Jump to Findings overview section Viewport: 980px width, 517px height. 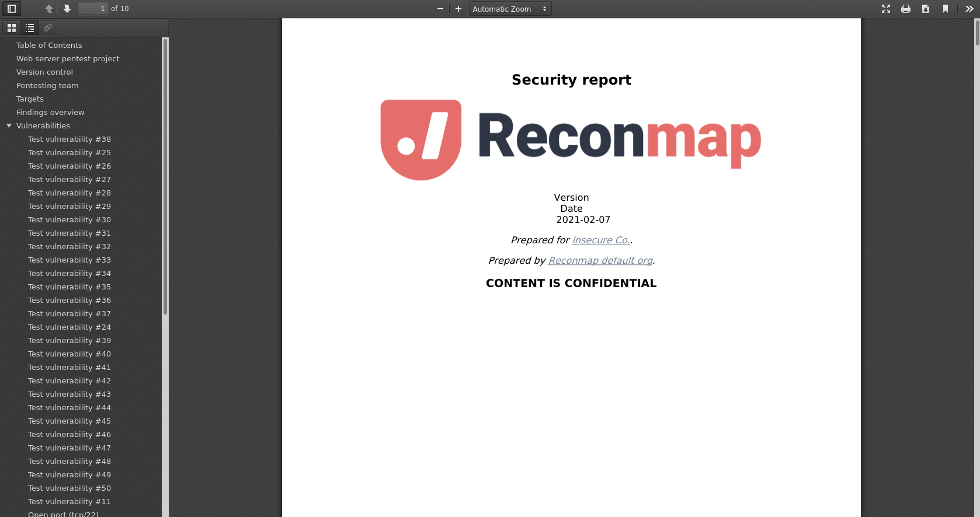pyautogui.click(x=50, y=112)
